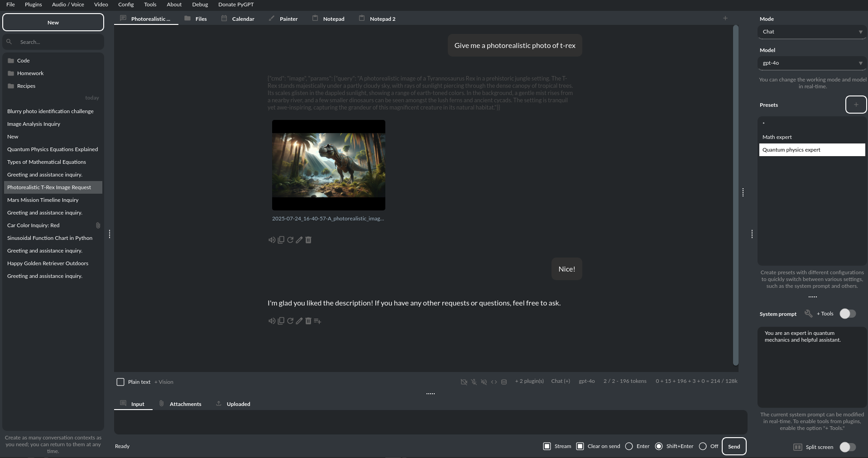Click the trash icon under the last response
Viewport: 868px width, 458px height.
[308, 321]
